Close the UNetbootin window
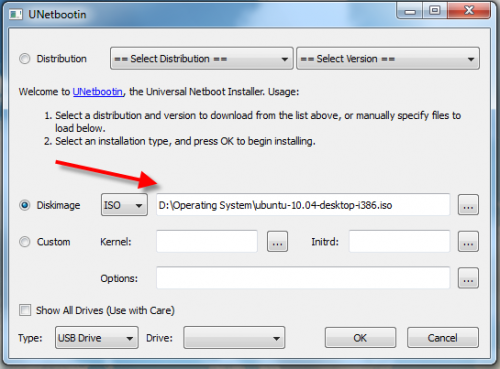 click(x=469, y=11)
